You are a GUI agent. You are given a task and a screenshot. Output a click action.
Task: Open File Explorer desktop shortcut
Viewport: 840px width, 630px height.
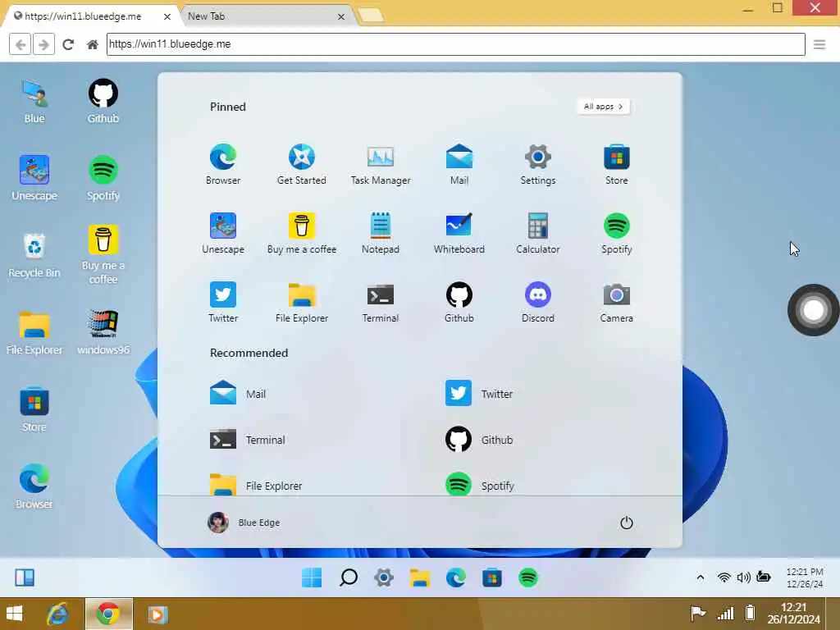click(x=34, y=332)
